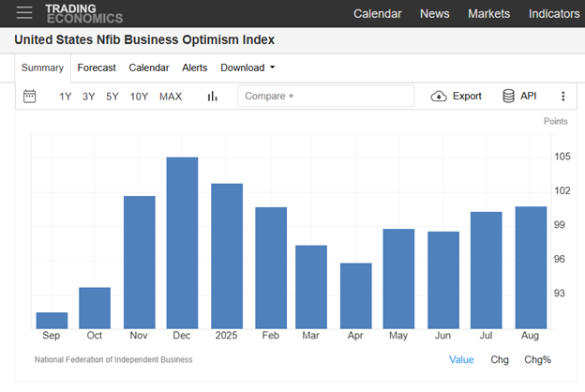Image resolution: width=585 pixels, height=392 pixels.
Task: Change chart type via bar chart icon
Action: click(x=212, y=96)
